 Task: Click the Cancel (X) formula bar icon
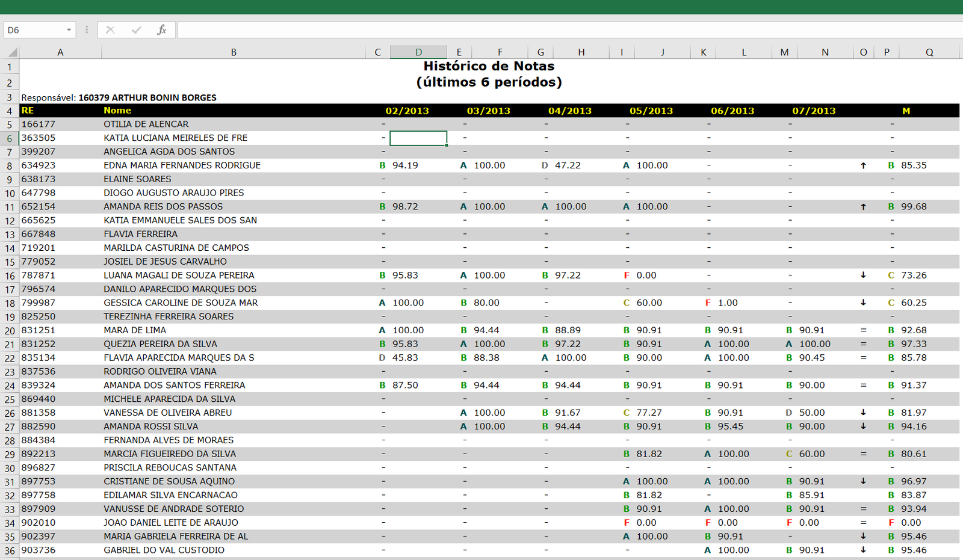[110, 29]
